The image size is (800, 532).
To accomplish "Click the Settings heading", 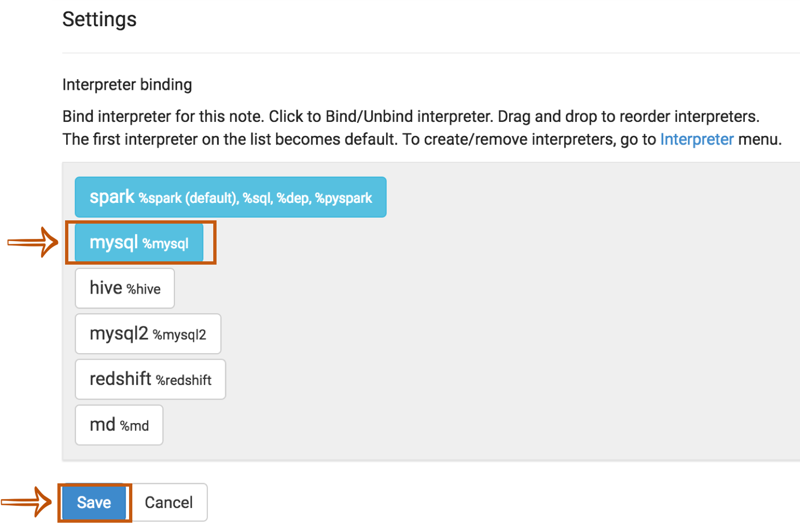I will (100, 20).
